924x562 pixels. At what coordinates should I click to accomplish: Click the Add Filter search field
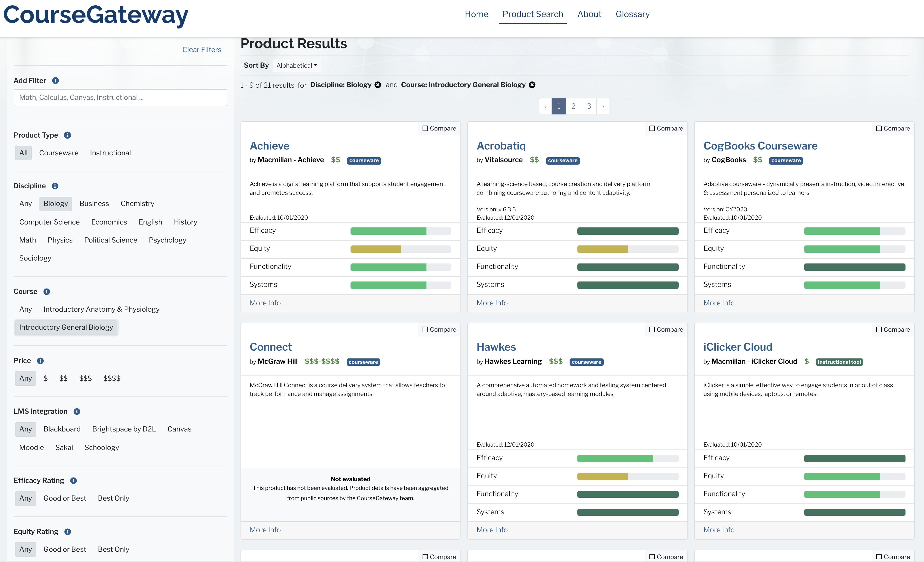click(120, 98)
